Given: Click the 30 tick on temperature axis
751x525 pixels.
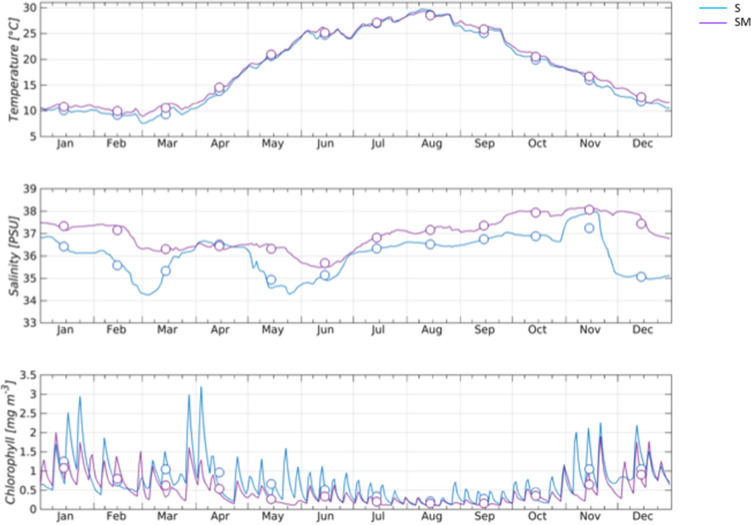Looking at the screenshot, I should pyautogui.click(x=30, y=8).
